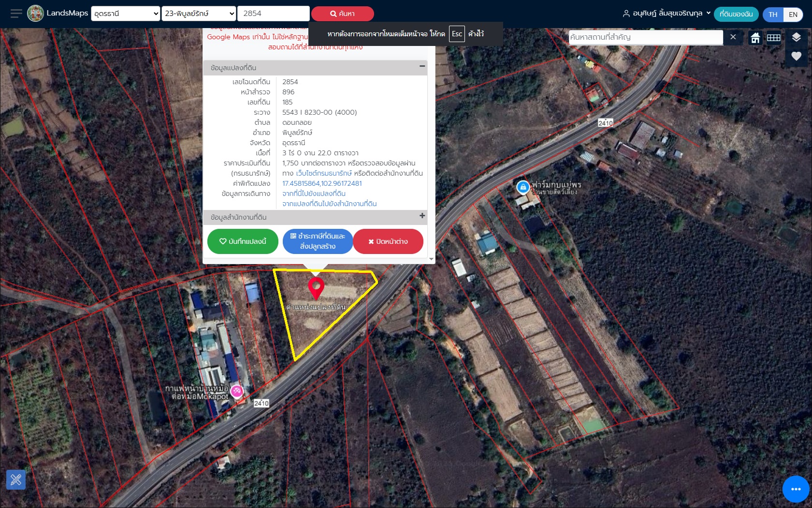Open the hamburger menu icon

[x=16, y=14]
